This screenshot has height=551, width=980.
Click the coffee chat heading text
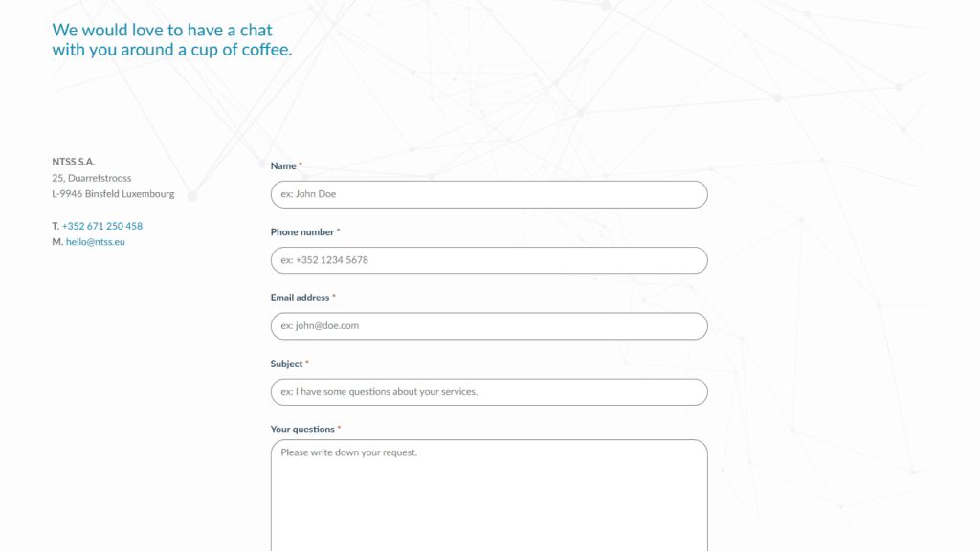tap(172, 39)
